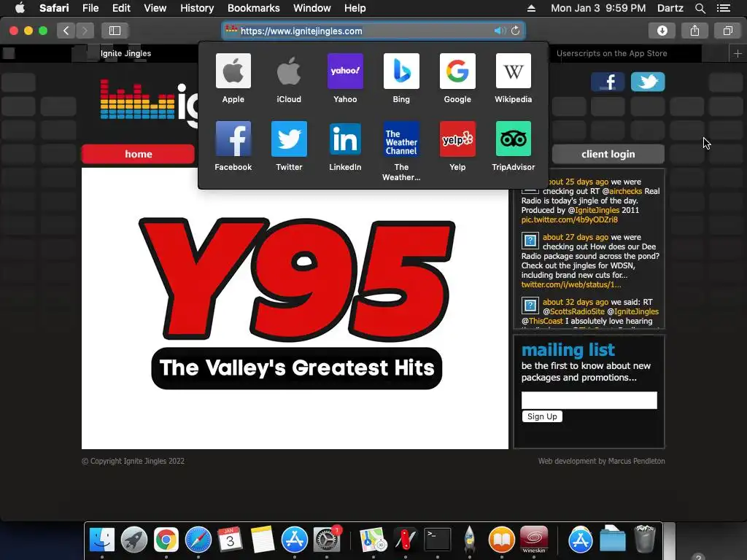Open the LinkedIn favorite shortcut

[x=345, y=146]
